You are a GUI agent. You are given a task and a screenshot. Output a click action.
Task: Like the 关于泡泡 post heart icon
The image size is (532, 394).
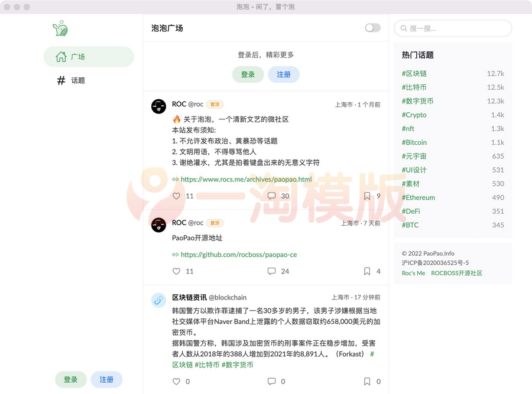(176, 196)
